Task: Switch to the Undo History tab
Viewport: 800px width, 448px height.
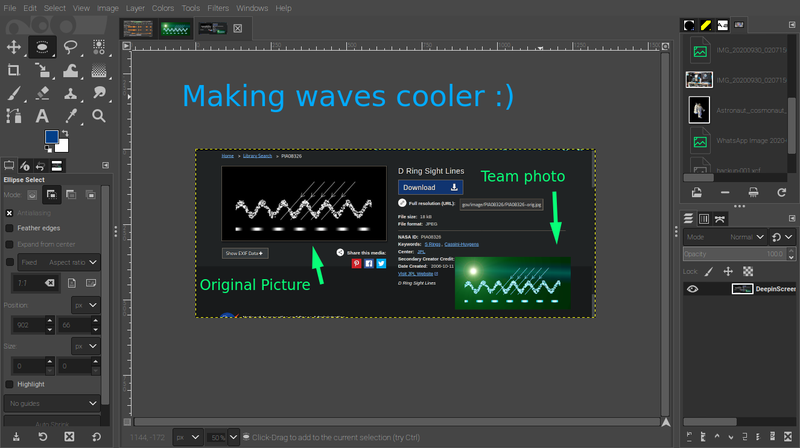Action: coord(40,166)
